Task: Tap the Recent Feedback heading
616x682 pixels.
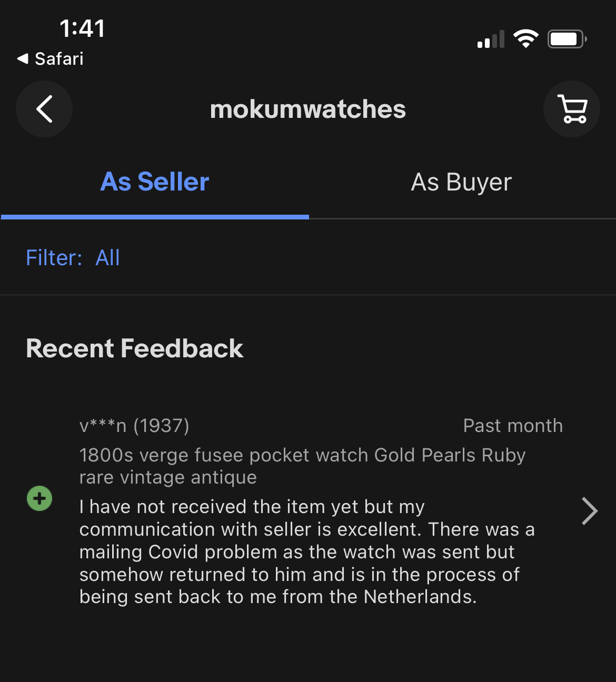Action: [x=135, y=348]
